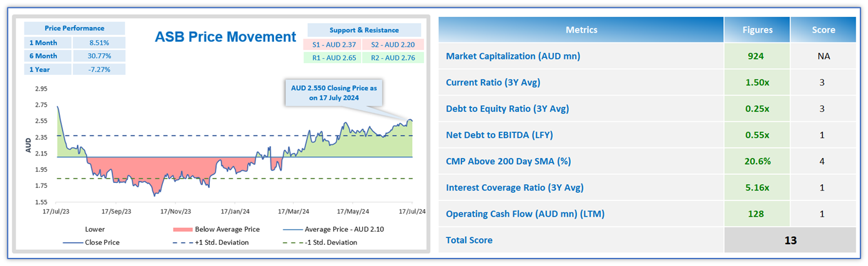The height and width of the screenshot is (266, 868).
Task: Click the 17/Nov/23 x-axis date label
Action: 176,212
